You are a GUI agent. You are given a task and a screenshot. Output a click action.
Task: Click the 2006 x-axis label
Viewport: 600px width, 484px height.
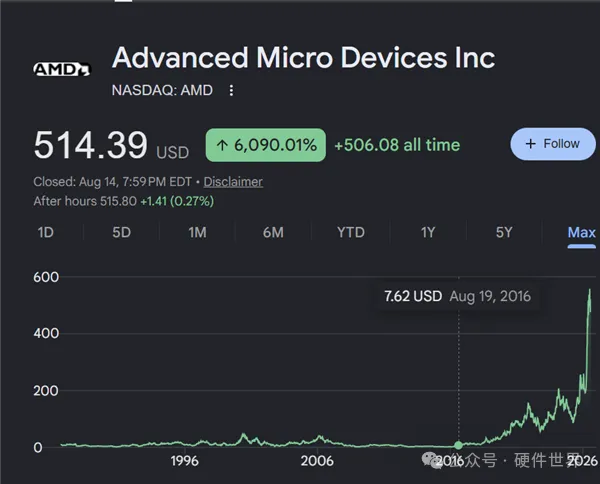317,461
